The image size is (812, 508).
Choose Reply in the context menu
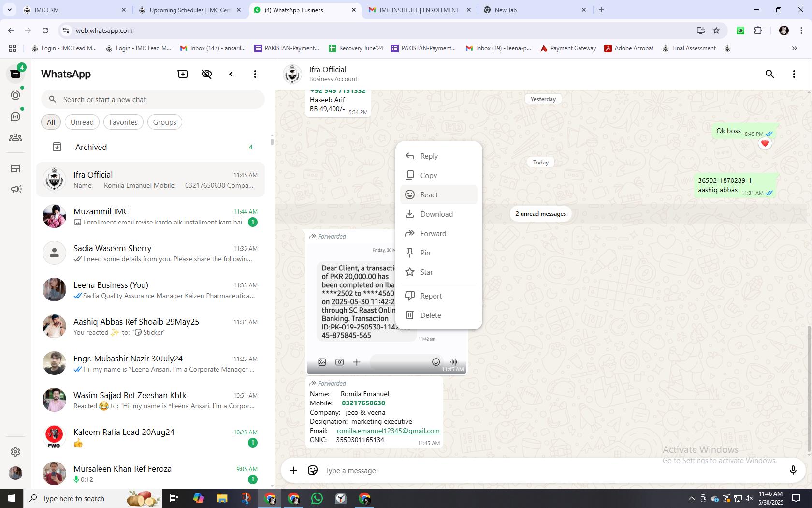click(x=439, y=156)
